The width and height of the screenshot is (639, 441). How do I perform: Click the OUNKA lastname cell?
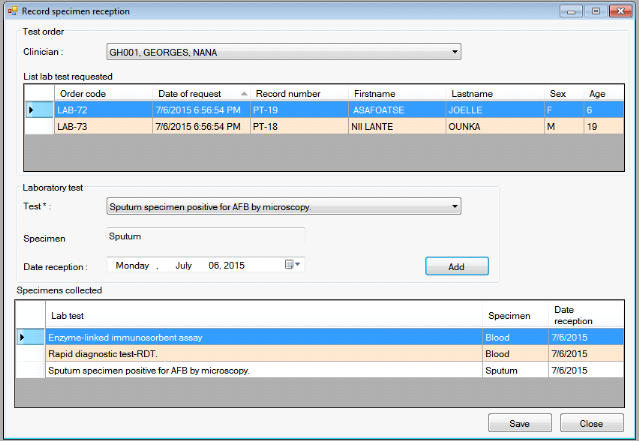495,126
